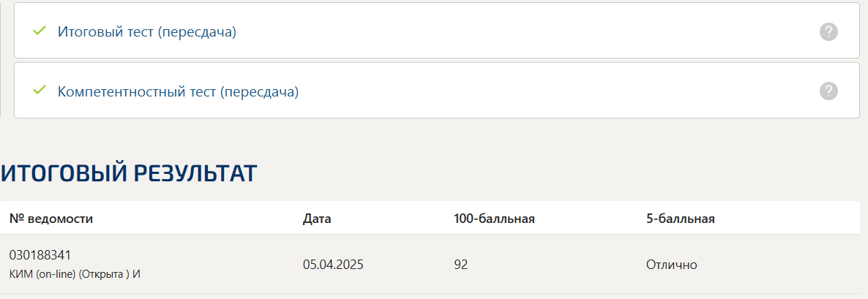This screenshot has height=299, width=868.
Task: Click the Отлично grade cell
Action: click(671, 265)
